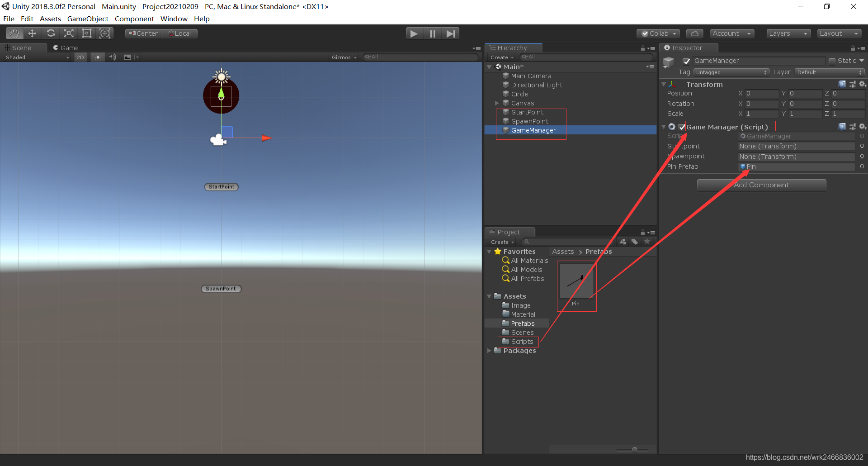Select the Hand tool

(x=14, y=33)
